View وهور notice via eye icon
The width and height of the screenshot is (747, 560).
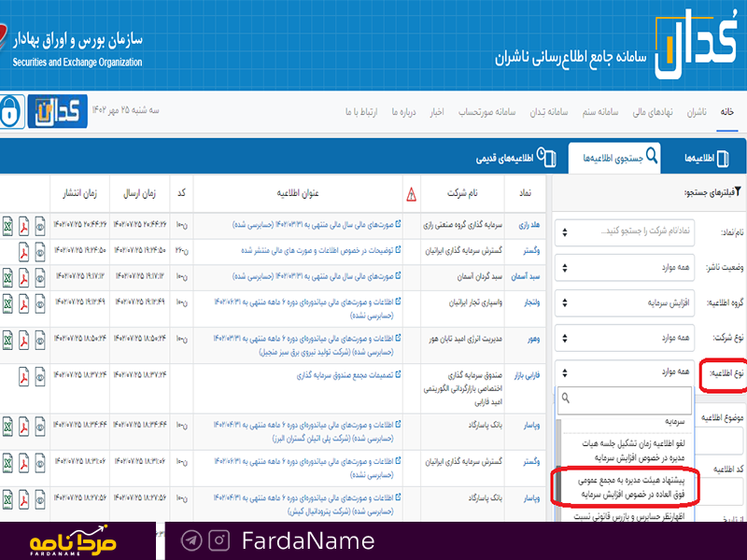pyautogui.click(x=40, y=341)
